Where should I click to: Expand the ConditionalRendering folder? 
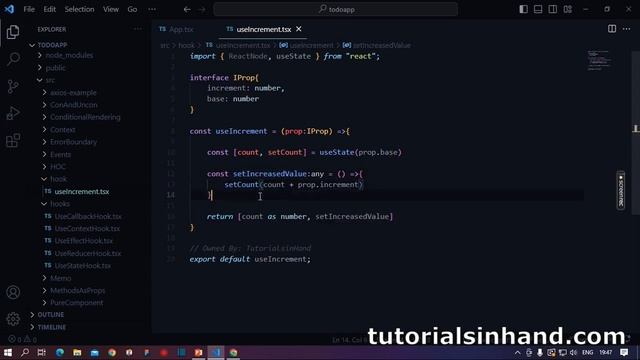coord(85,117)
